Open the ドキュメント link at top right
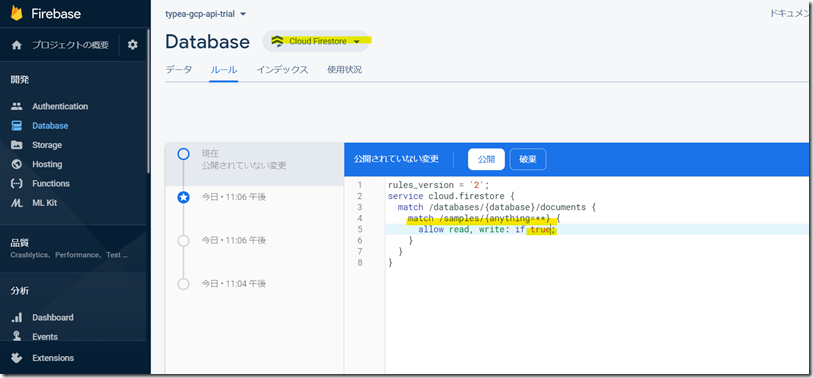This screenshot has width=813, height=378. (789, 13)
